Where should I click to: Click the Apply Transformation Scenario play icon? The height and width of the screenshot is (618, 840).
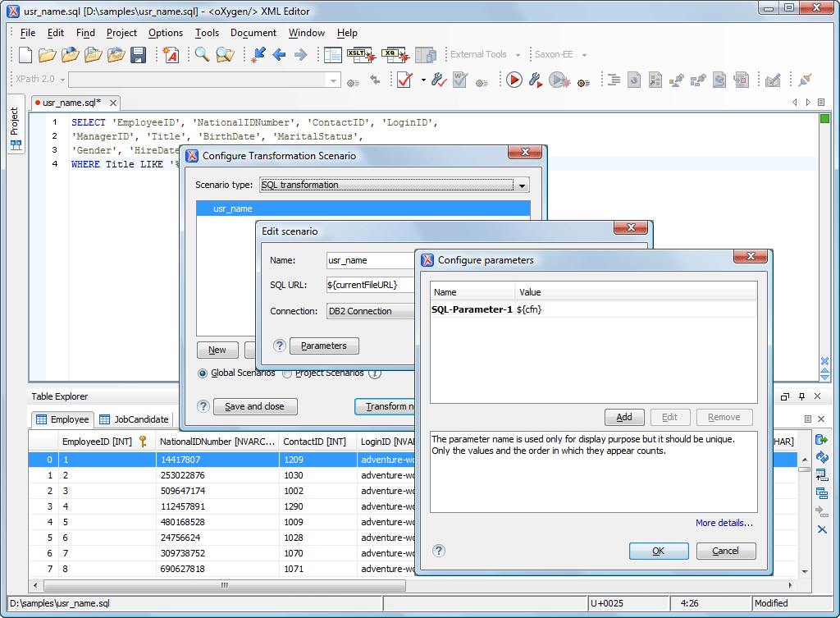514,80
